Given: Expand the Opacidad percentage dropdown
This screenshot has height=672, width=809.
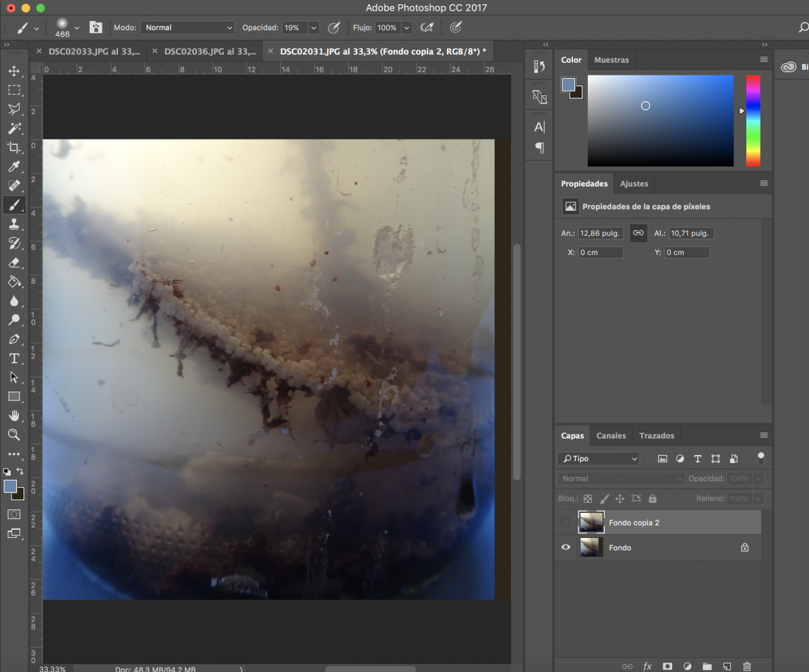Looking at the screenshot, I should (313, 28).
